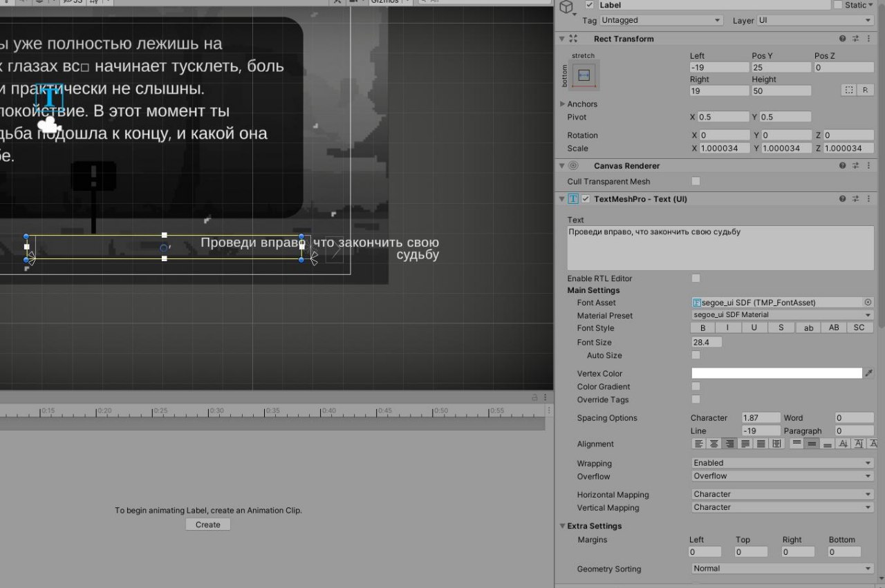
Task: Collapse the TextMeshPro component foldout
Action: 562,199
